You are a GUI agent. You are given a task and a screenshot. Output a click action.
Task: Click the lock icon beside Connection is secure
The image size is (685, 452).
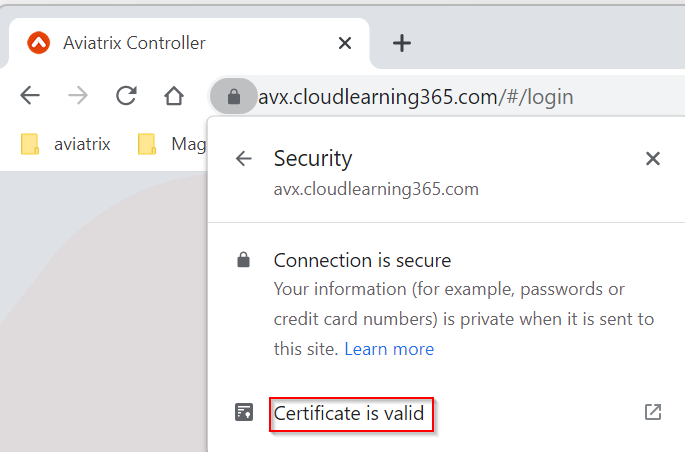(243, 259)
